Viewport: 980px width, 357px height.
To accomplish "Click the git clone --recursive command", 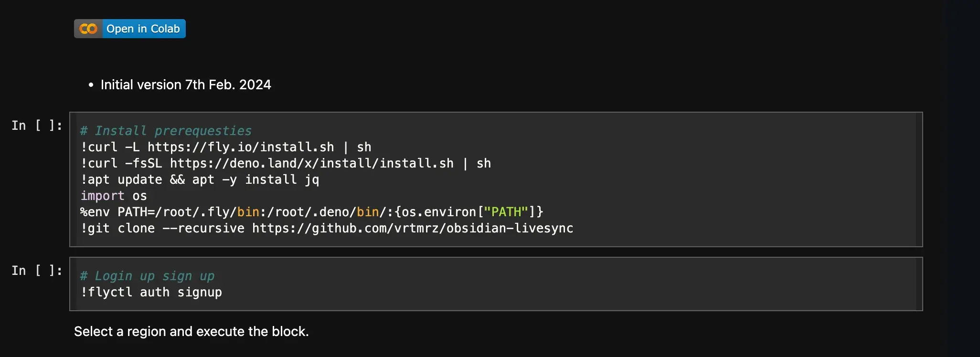I will tap(162, 228).
